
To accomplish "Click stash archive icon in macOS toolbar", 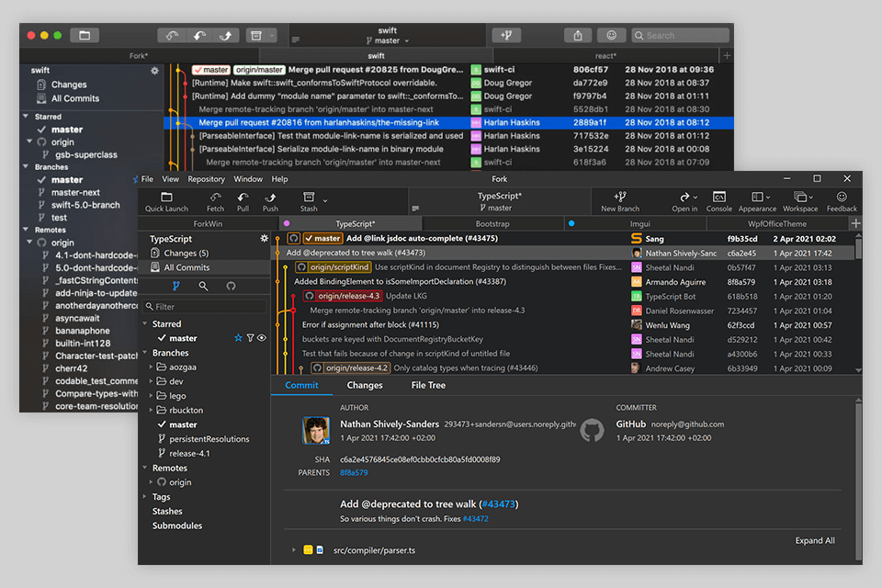I will pyautogui.click(x=256, y=36).
